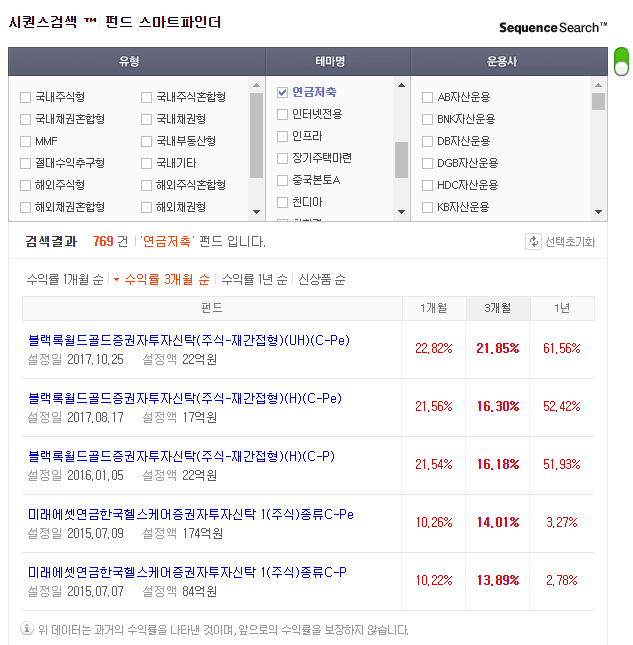Check the 국내부동산형 checkbox

[x=146, y=142]
